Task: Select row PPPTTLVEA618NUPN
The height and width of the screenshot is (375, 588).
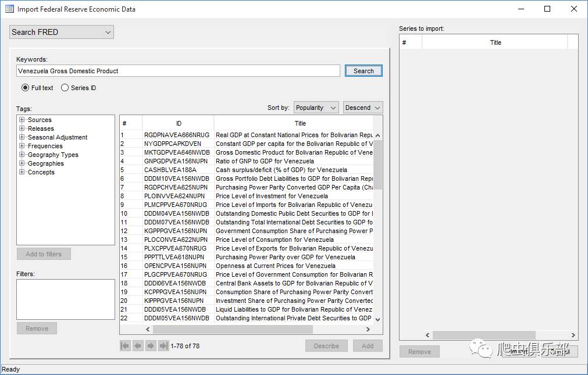Action: [x=247, y=257]
